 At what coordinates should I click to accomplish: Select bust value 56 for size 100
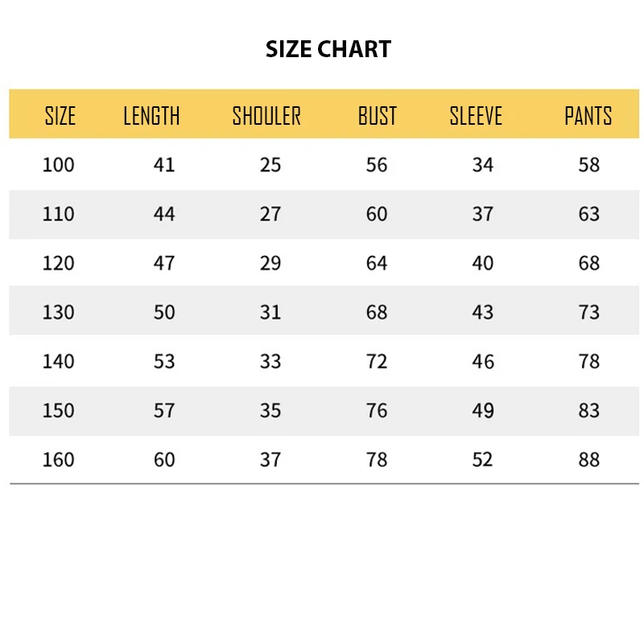coord(377,165)
